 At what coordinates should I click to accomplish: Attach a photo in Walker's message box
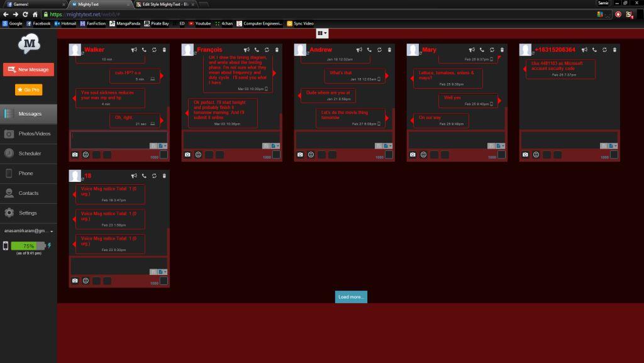[75, 155]
